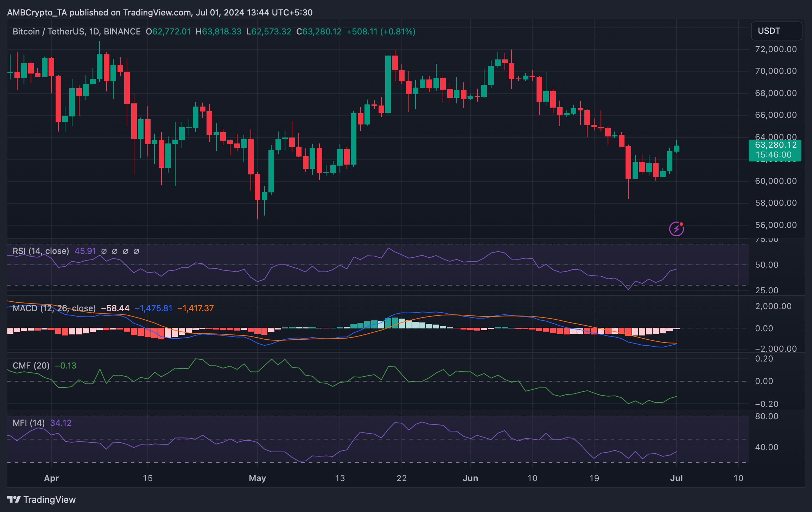The image size is (812, 512).
Task: Click the first RSI ∅ placeholder symbol
Action: pyautogui.click(x=104, y=251)
